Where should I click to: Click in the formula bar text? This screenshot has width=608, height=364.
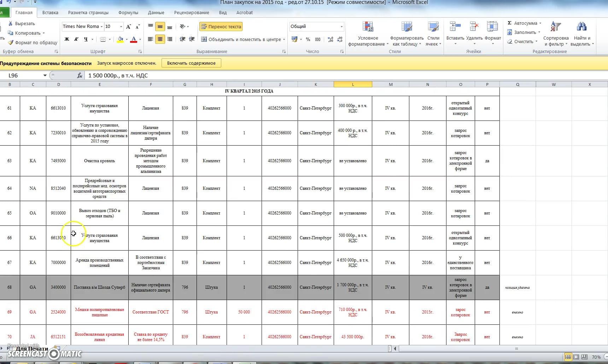118,75
